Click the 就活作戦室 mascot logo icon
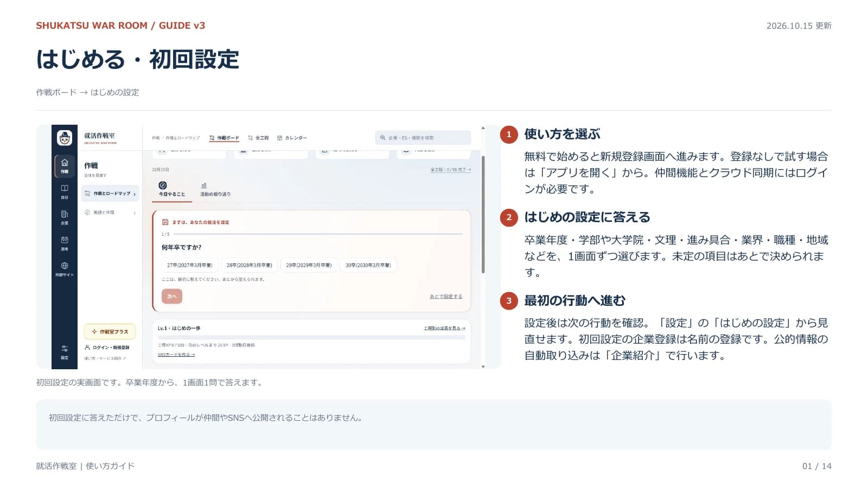 coord(65,138)
